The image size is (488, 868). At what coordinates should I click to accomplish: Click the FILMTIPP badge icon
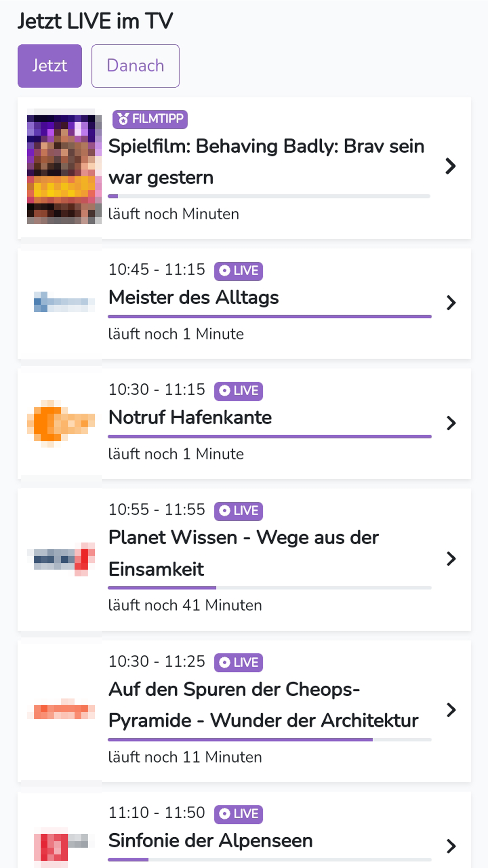tap(123, 119)
